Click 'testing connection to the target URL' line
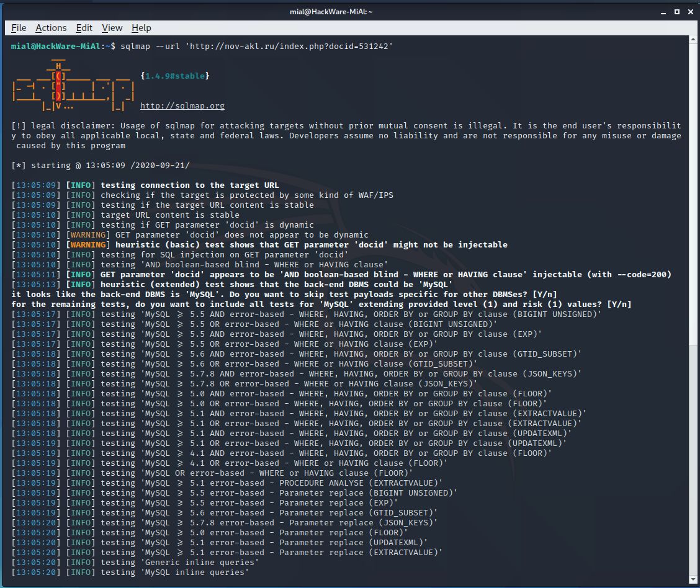The width and height of the screenshot is (700, 588). coord(145,185)
